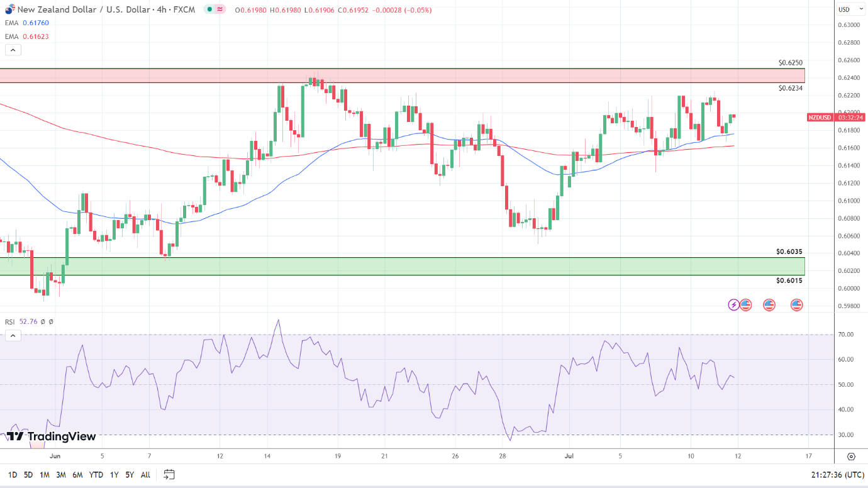Click US flag event icon beside lightning icon
The image size is (868, 488).
(746, 305)
